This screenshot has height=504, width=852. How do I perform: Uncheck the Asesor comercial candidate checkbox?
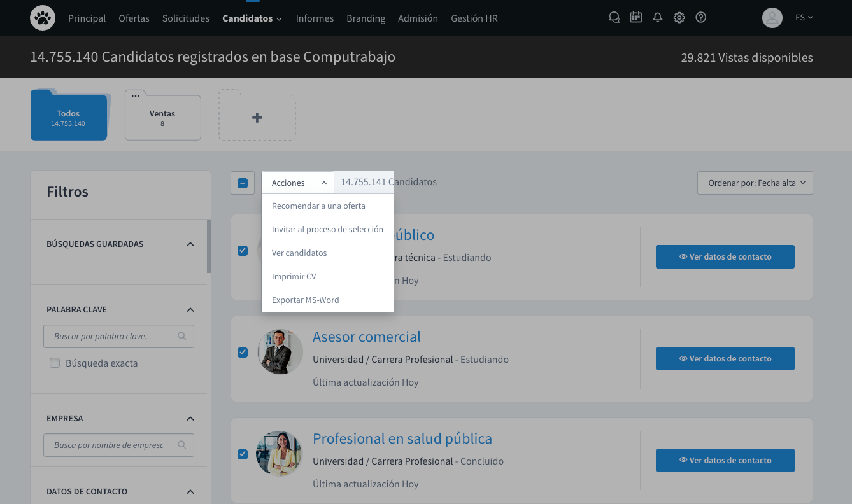243,353
